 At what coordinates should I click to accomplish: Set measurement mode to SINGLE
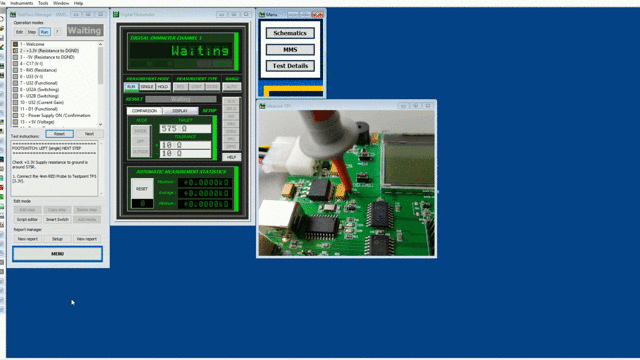pyautogui.click(x=147, y=87)
